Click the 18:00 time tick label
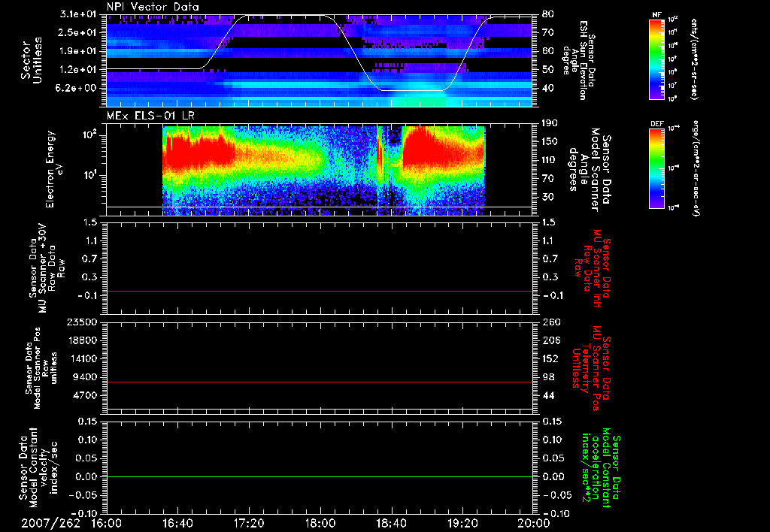 320,523
